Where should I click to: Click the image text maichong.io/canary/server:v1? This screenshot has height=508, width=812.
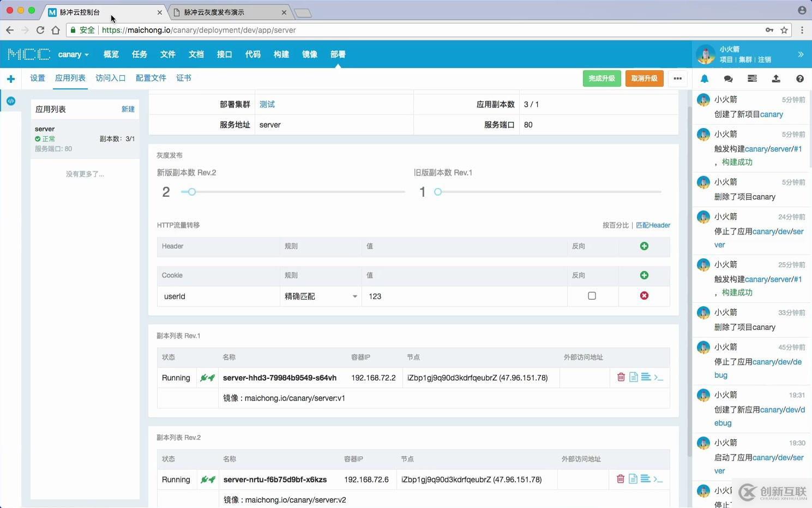coord(295,398)
